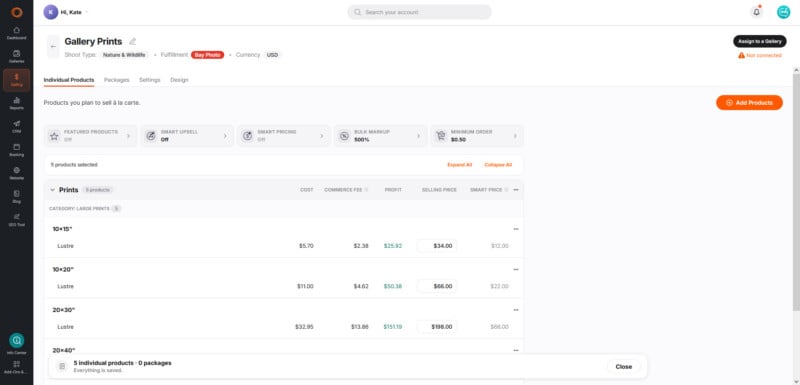Open the teal account avatar at top right
The width and height of the screenshot is (800, 385).
[x=783, y=12]
